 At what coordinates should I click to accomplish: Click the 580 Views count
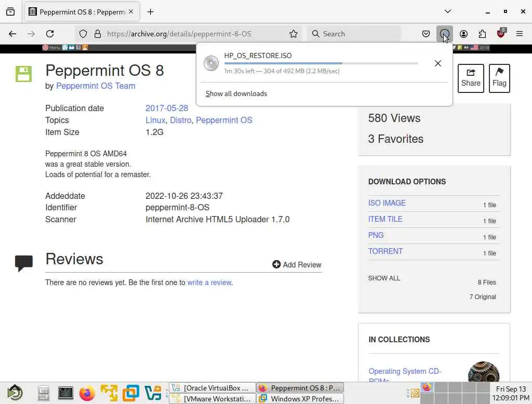tap(394, 118)
